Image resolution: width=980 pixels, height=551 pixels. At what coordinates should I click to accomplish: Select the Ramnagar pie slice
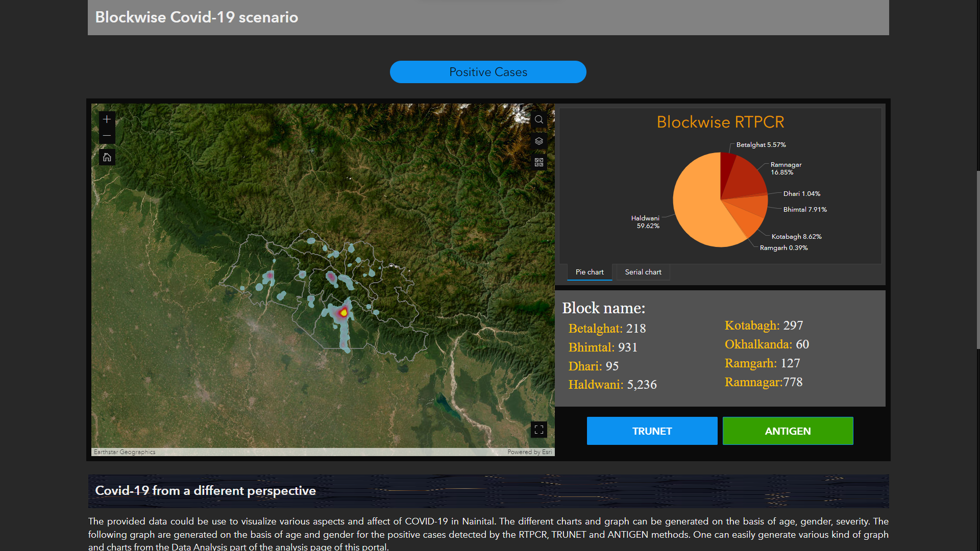745,179
